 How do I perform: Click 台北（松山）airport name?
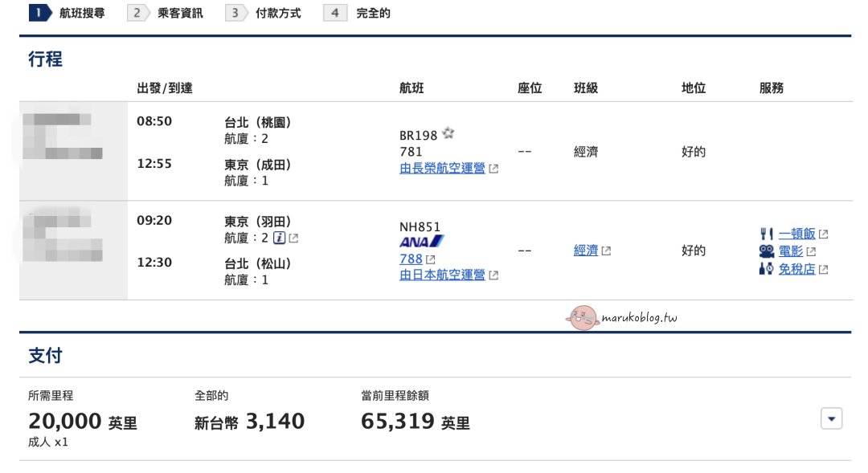[258, 264]
